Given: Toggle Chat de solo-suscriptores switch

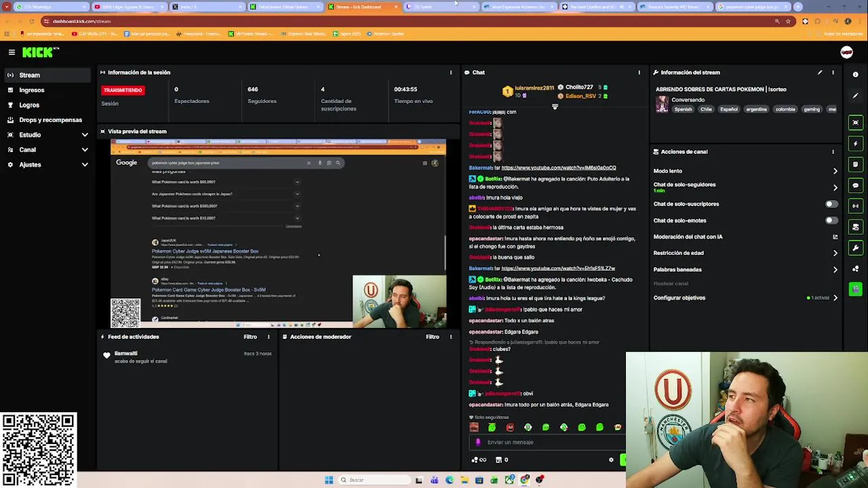Looking at the screenshot, I should click(831, 204).
